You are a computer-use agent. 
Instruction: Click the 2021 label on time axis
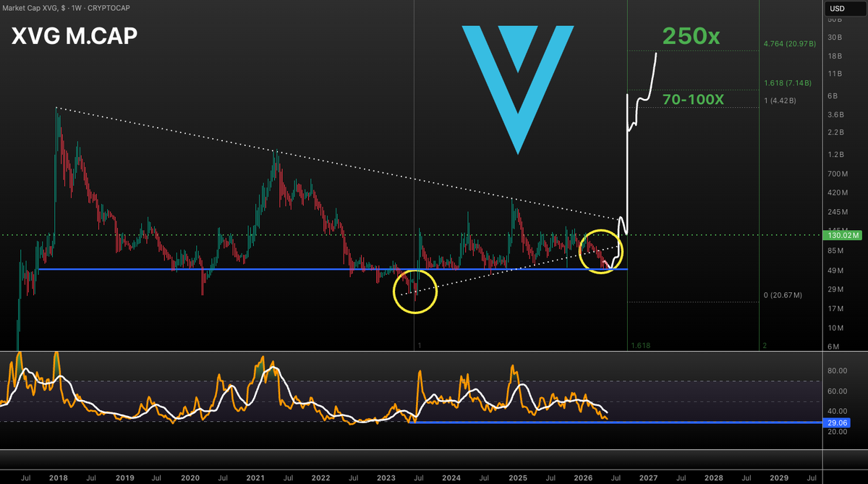[x=255, y=478]
